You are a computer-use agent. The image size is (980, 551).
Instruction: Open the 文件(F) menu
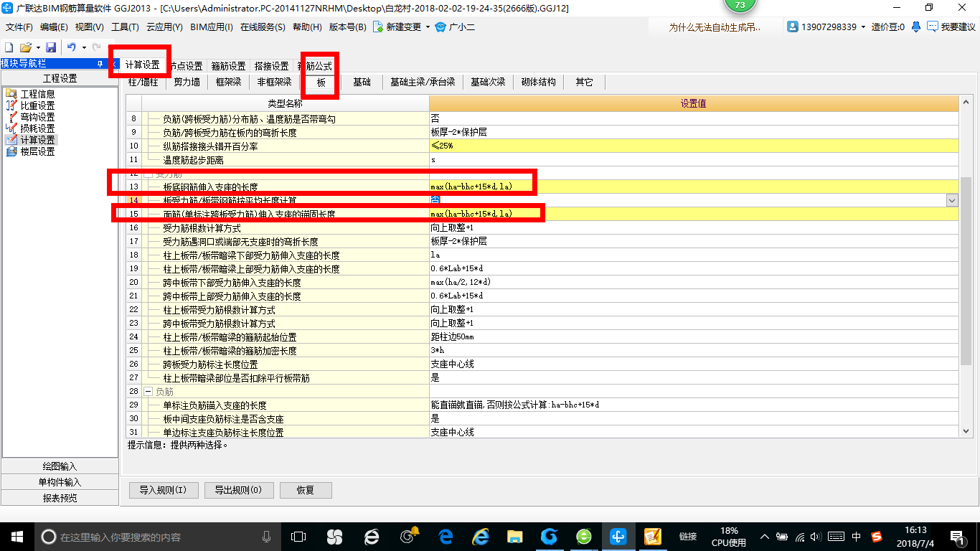click(x=19, y=27)
